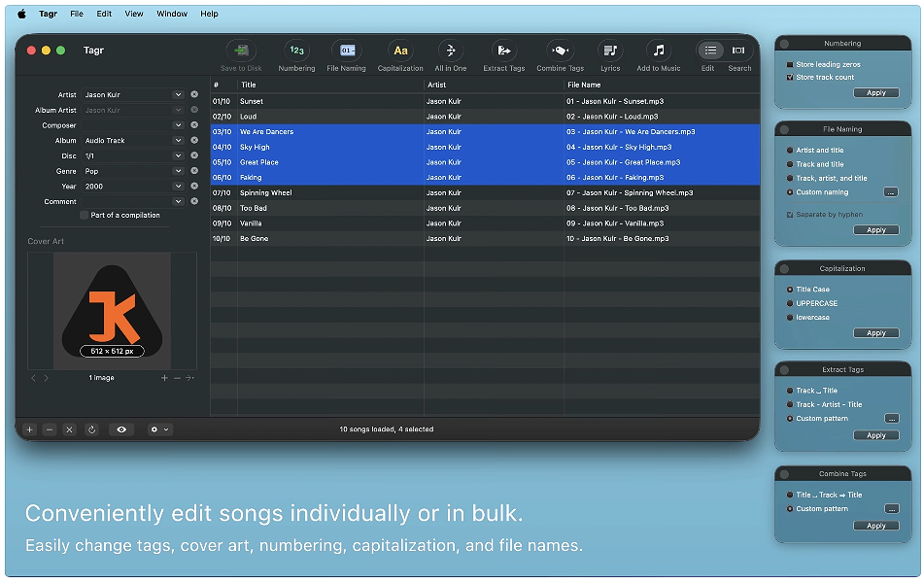This screenshot has width=924, height=583.
Task: Clear the Album field with its x icon
Action: (194, 140)
